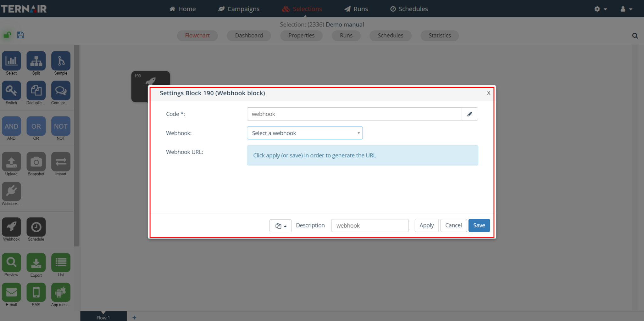Open Campaigns in the top navigation

239,9
